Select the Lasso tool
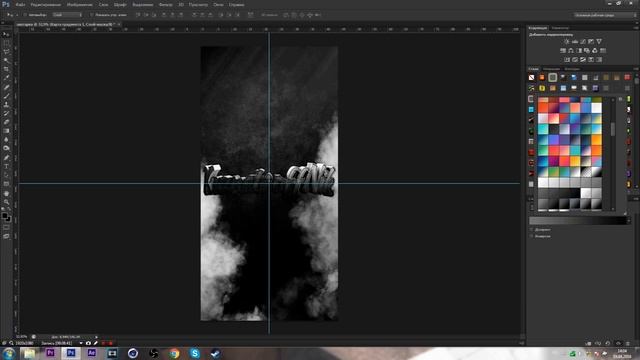Screen dimensions: 640x360 [6, 52]
